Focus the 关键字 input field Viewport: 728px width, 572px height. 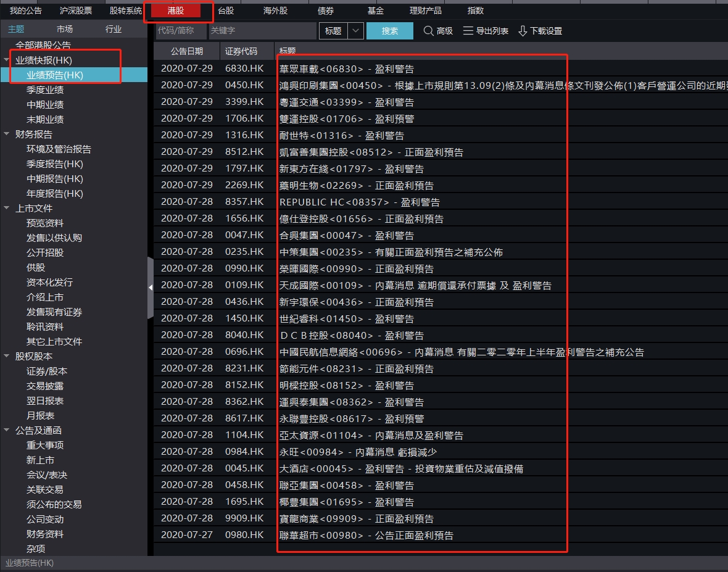262,31
